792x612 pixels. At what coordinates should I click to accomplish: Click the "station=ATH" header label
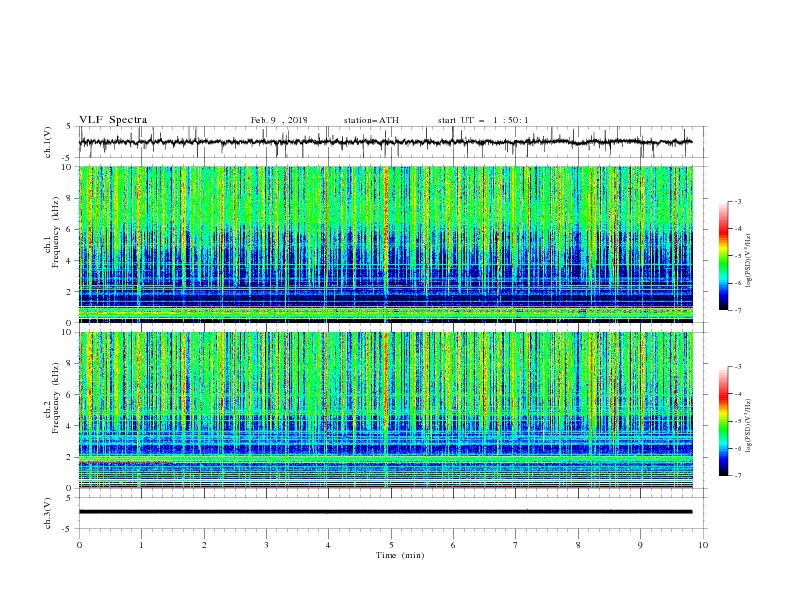[371, 120]
